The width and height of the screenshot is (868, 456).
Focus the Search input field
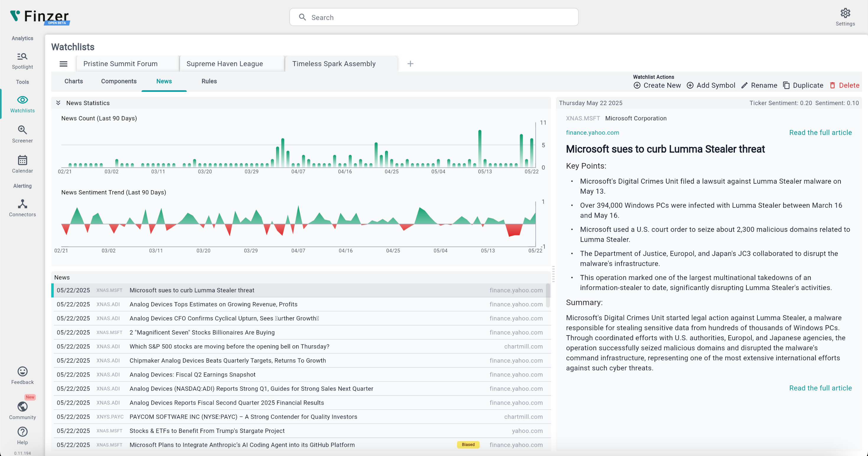point(434,17)
